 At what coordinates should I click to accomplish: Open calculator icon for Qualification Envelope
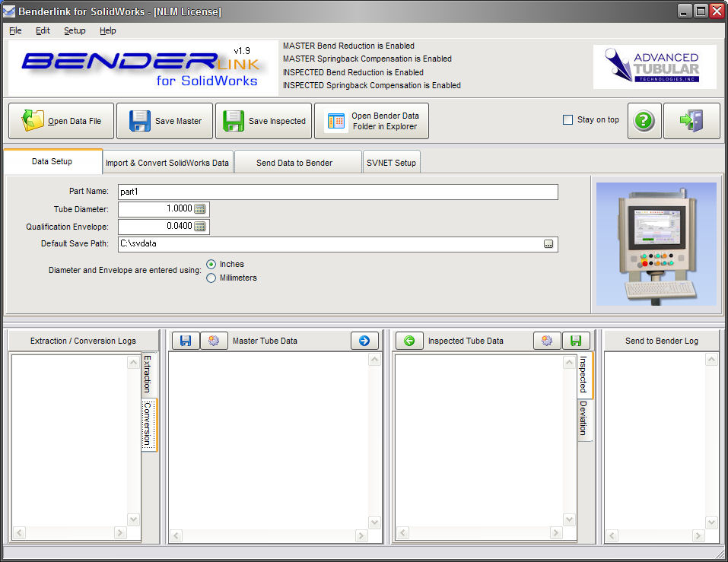[x=199, y=227]
